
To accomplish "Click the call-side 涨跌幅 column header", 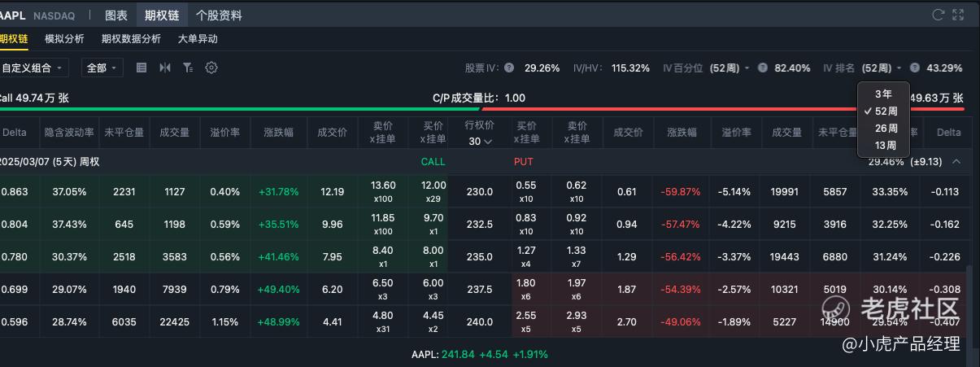I will tap(279, 132).
